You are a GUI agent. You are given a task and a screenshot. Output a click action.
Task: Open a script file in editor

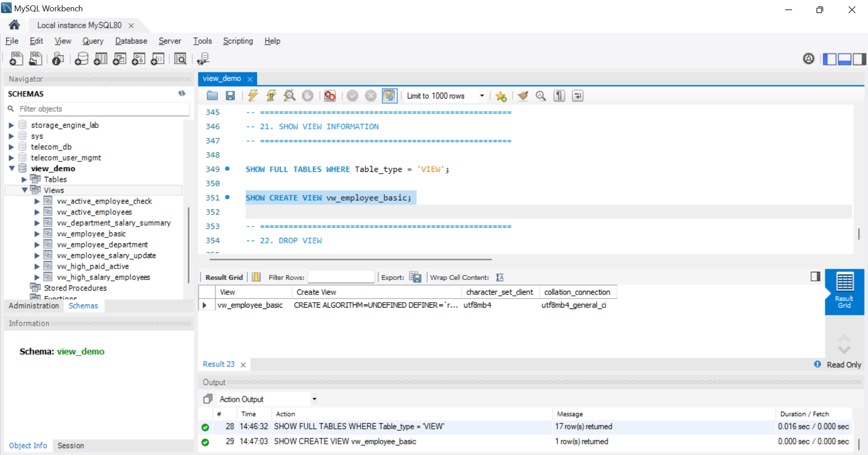point(212,96)
